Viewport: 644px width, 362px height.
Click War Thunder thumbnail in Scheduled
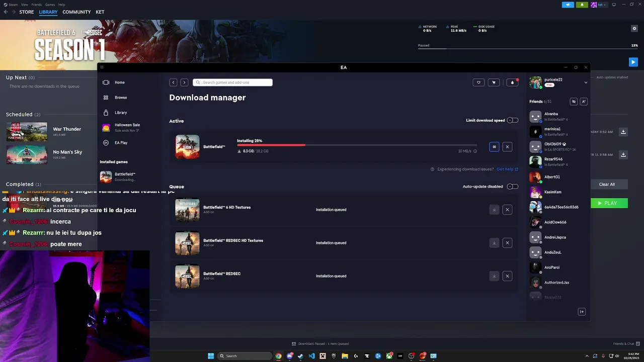27,132
